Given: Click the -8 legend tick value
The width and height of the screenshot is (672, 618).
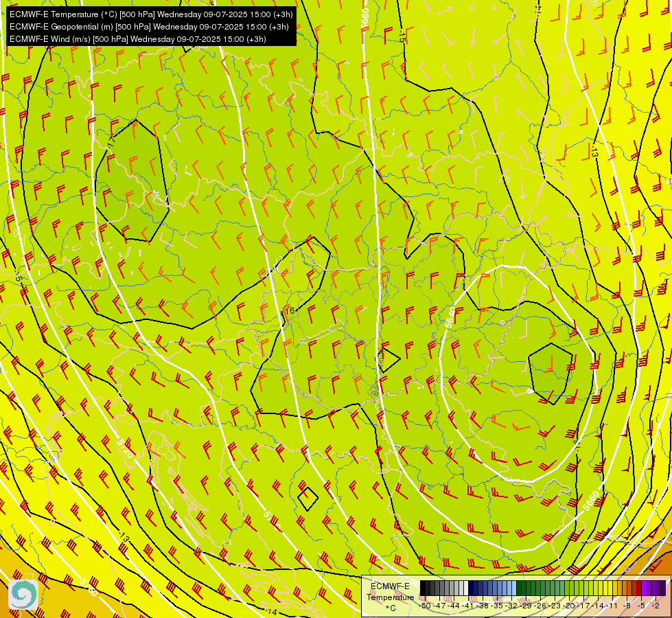Looking at the screenshot, I should [627, 606].
